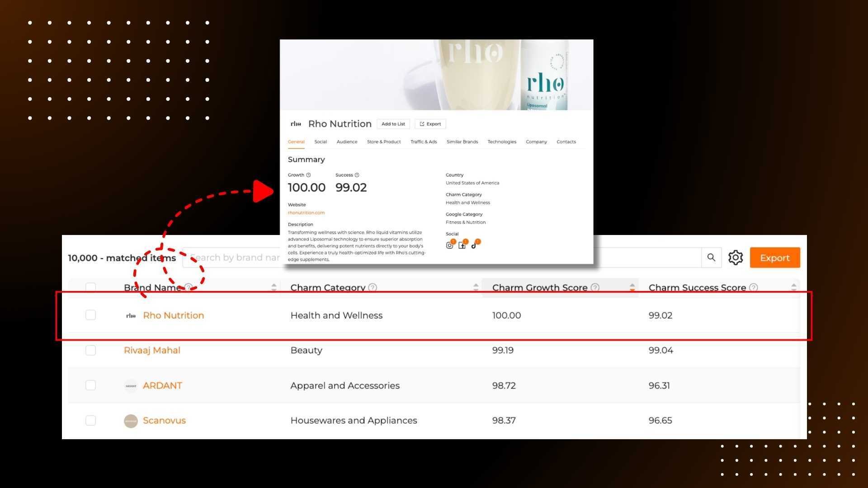
Task: Open the Technologies tab
Action: (502, 142)
